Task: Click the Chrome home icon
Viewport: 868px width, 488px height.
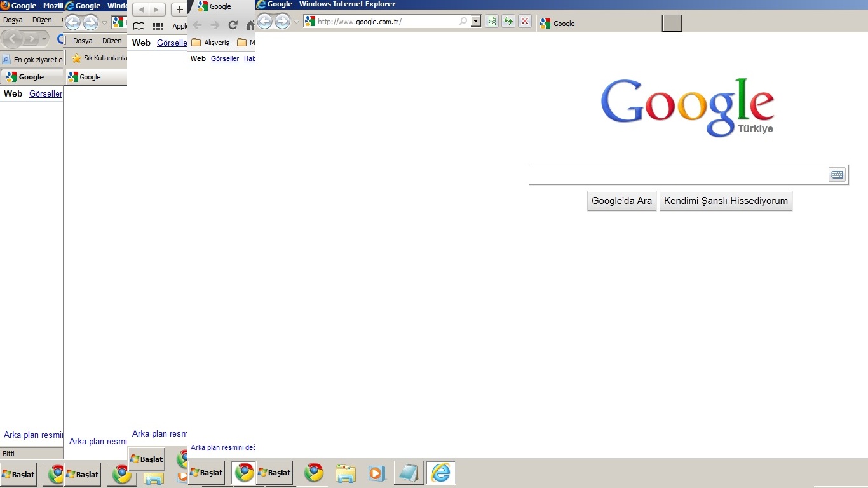Action: [250, 25]
